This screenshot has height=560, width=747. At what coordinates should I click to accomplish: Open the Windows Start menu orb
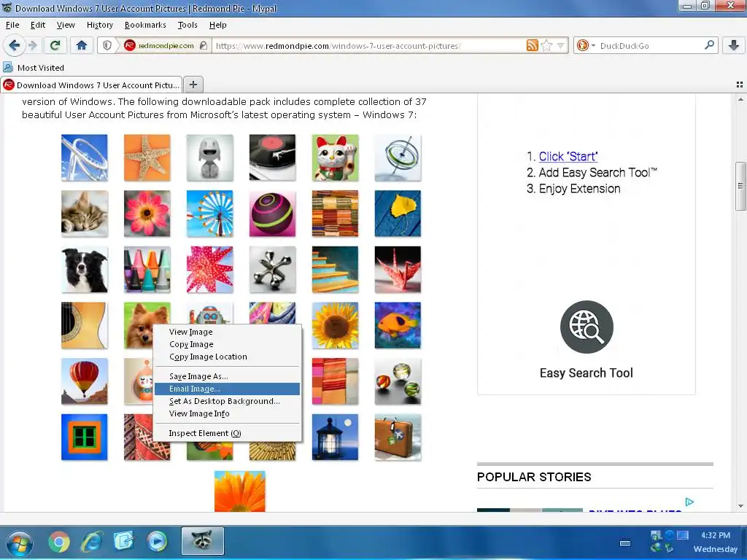[20, 542]
